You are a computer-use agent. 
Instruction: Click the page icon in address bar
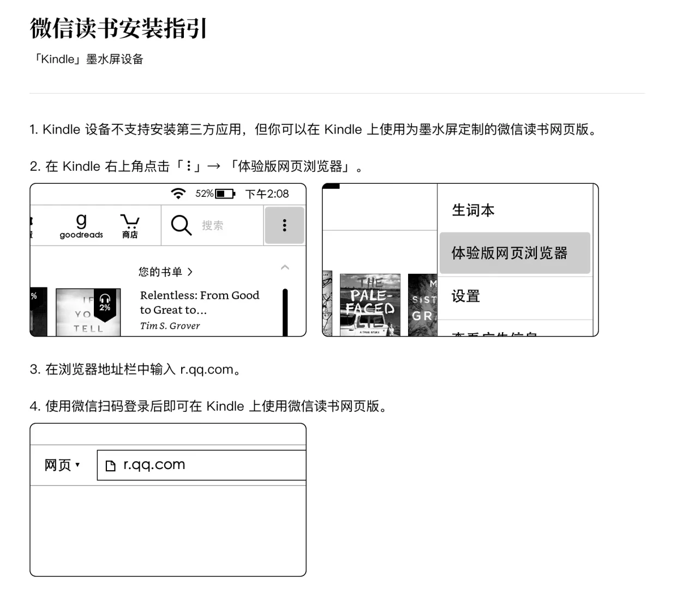(x=111, y=465)
